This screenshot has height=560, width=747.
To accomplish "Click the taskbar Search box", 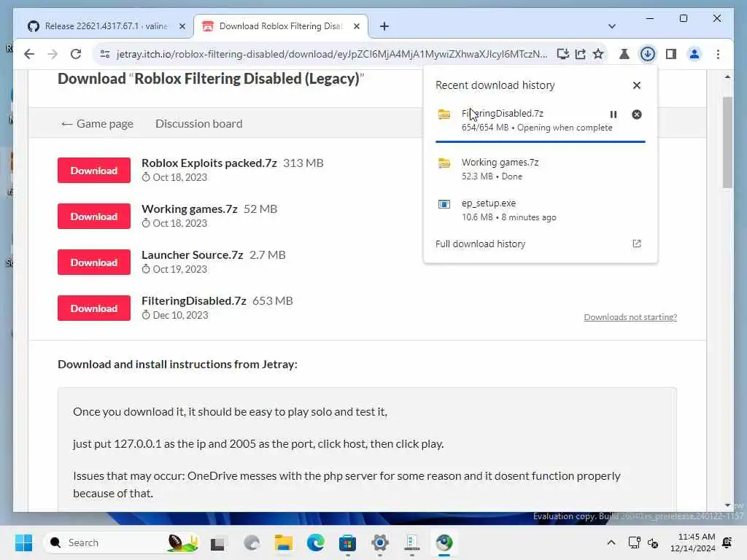I will [x=122, y=542].
